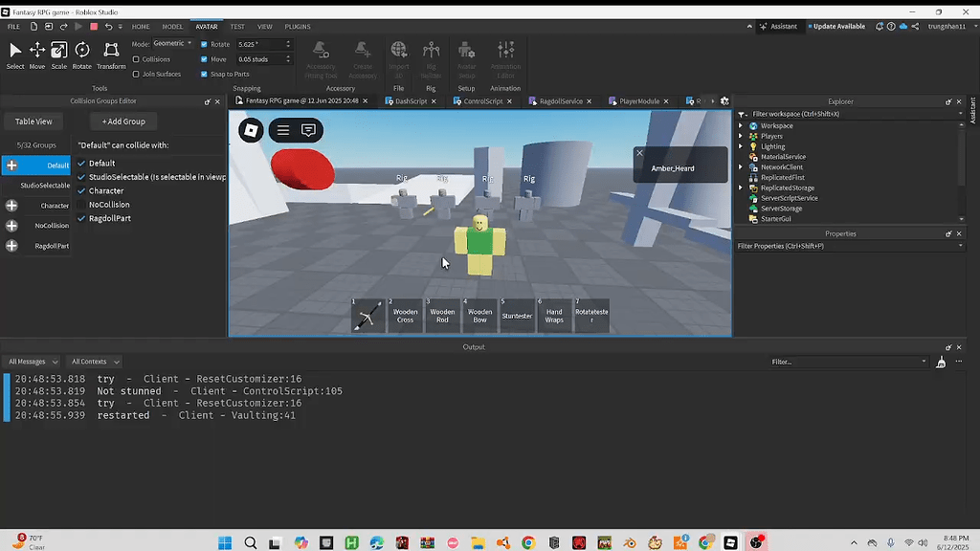Open the All Messages filter dropdown

[x=32, y=362]
